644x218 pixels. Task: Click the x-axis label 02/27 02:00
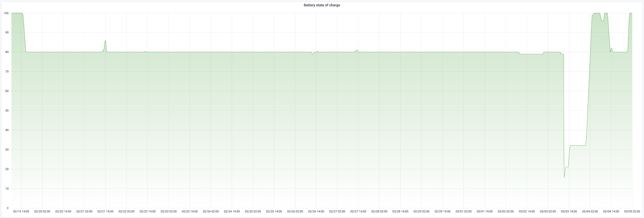[337, 212]
